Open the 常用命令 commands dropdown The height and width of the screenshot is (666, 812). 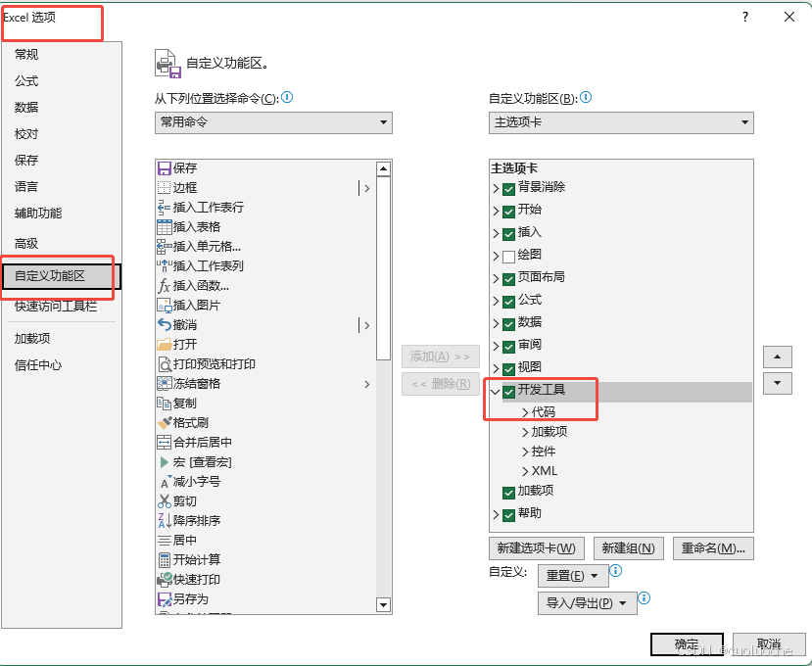[273, 122]
